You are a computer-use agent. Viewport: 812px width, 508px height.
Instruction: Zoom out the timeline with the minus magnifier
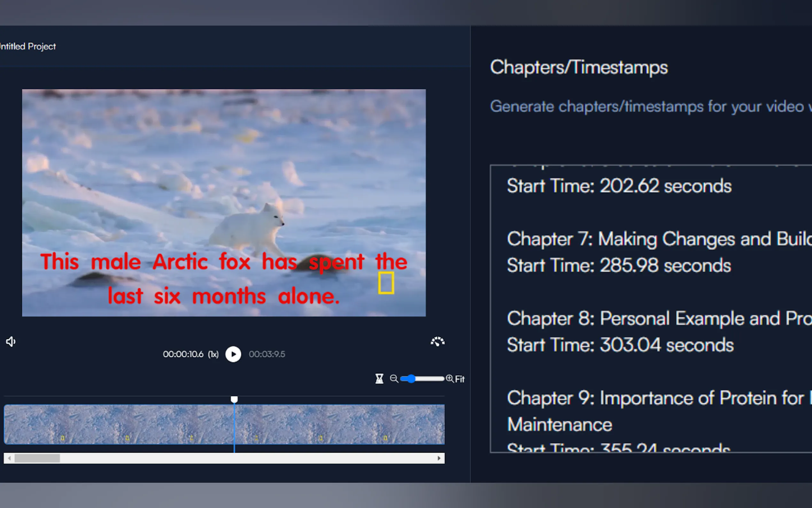click(394, 379)
